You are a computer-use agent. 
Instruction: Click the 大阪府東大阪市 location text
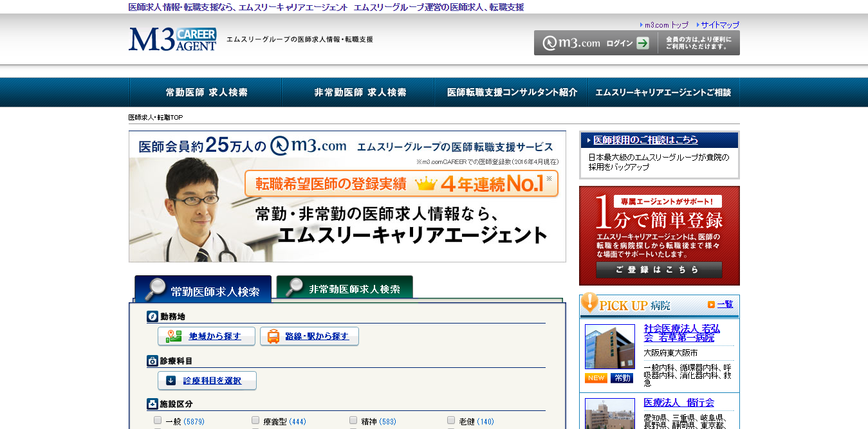point(671,353)
